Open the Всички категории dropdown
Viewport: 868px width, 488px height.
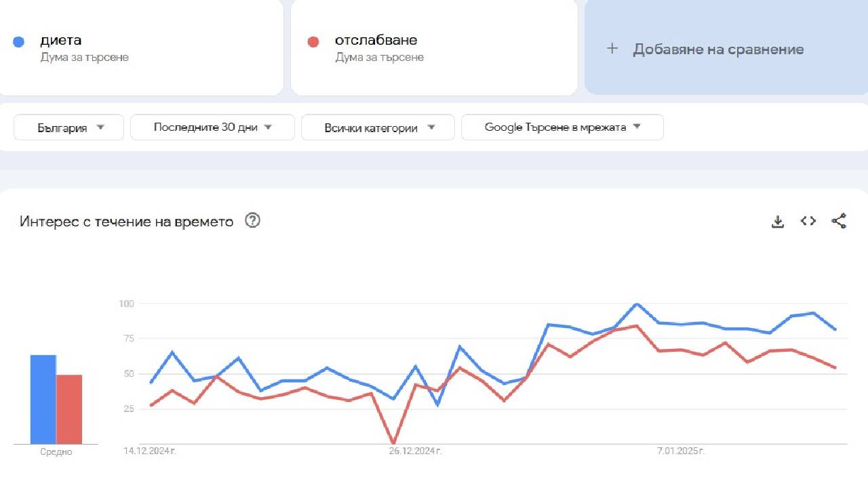tap(378, 127)
